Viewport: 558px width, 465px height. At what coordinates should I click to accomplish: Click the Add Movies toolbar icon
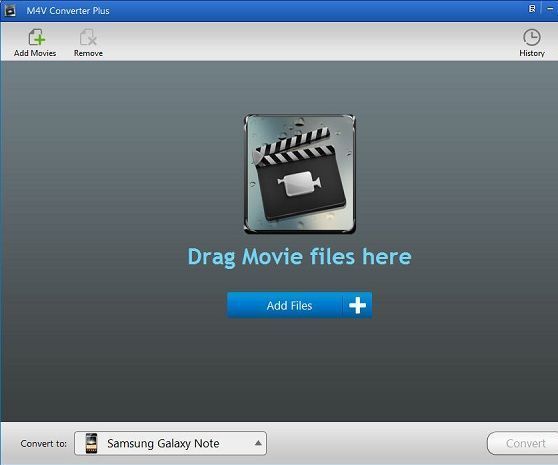(x=36, y=37)
